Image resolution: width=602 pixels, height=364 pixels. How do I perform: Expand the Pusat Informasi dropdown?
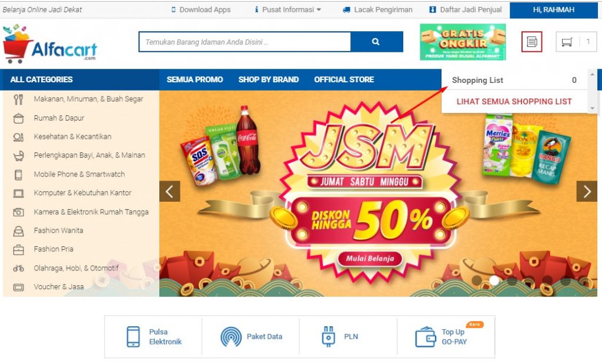(288, 9)
